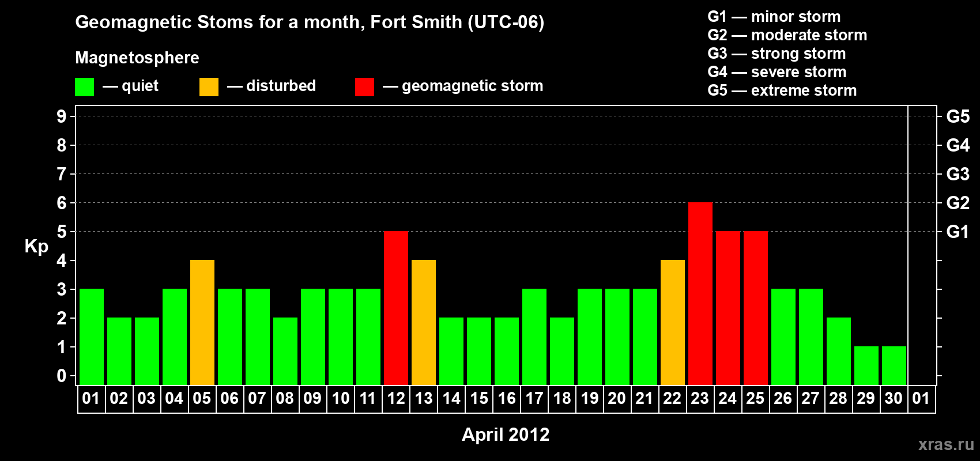Image resolution: width=980 pixels, height=461 pixels.
Task: Click the 'G1' right axis label
Action: pos(958,232)
